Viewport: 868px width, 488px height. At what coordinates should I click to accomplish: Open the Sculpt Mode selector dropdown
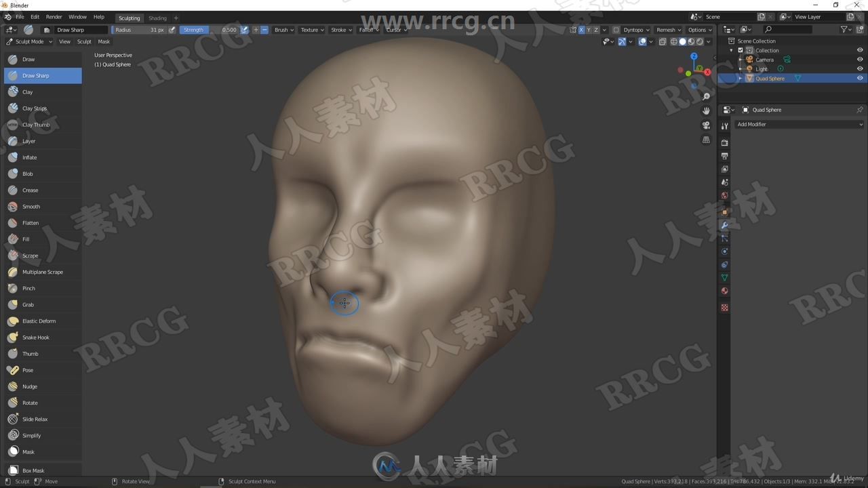[29, 41]
